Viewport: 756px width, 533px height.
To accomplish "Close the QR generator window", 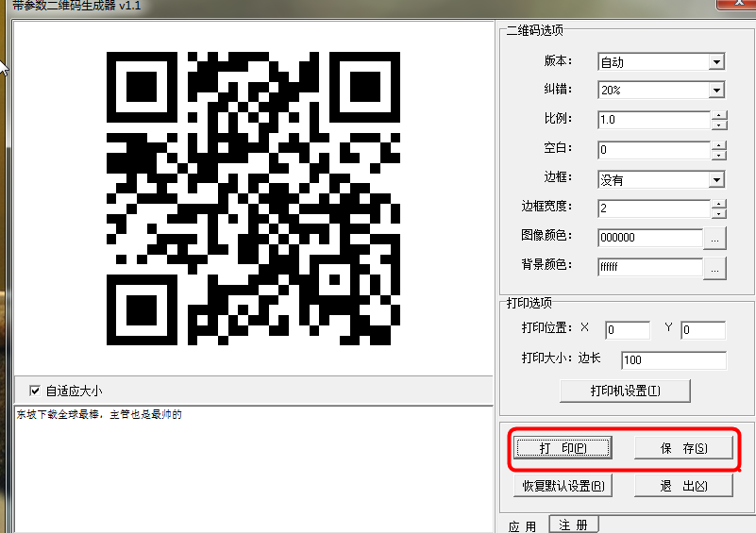I will [736, 4].
